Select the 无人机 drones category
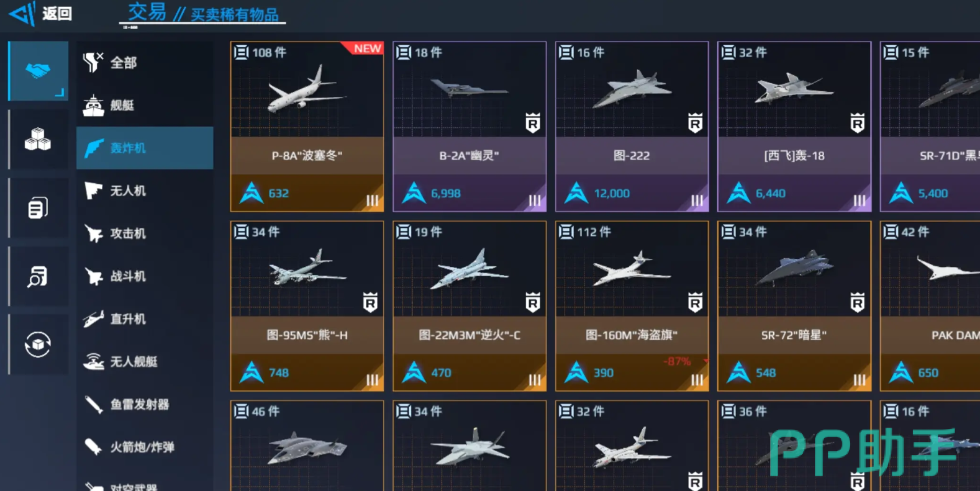The image size is (980, 491). 145,191
